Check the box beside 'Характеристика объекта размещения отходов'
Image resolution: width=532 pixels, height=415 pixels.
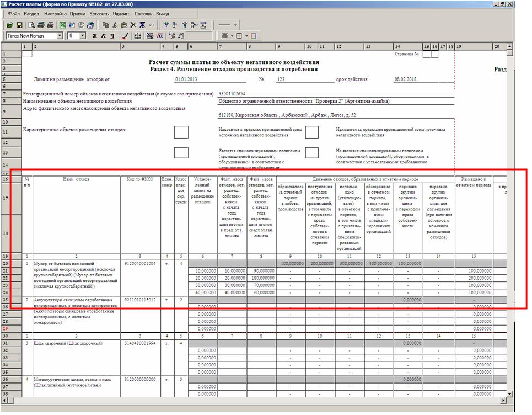pyautogui.click(x=181, y=132)
